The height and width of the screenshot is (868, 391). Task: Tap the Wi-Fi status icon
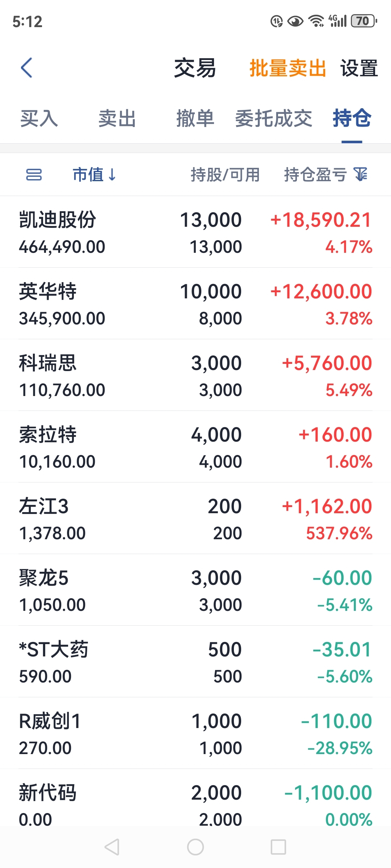pos(316,21)
